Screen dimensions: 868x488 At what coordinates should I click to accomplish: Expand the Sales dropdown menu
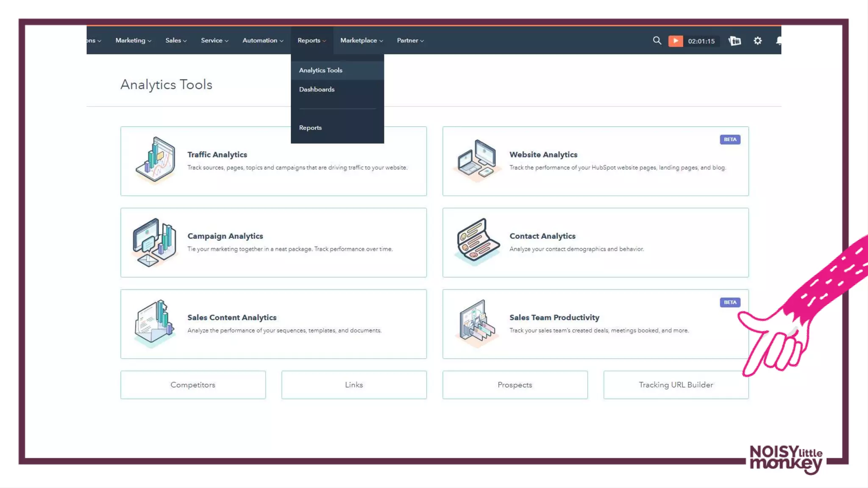tap(176, 41)
